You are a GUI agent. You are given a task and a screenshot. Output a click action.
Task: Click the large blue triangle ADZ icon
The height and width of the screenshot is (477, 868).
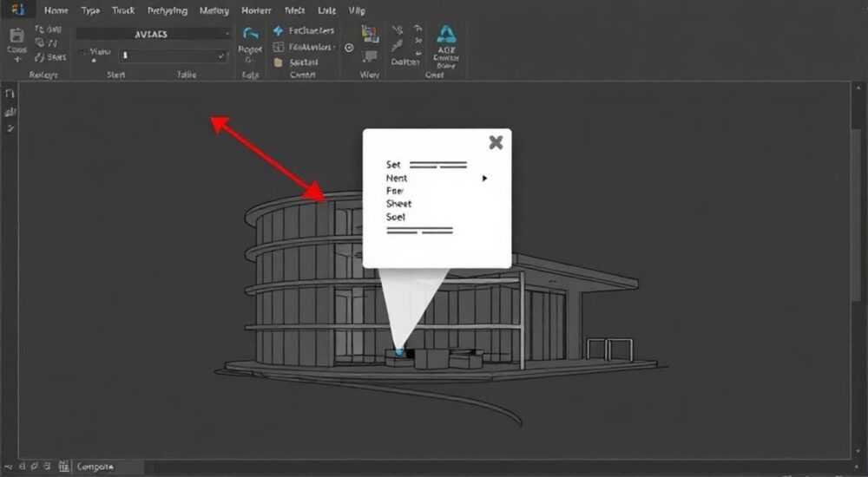pyautogui.click(x=446, y=34)
